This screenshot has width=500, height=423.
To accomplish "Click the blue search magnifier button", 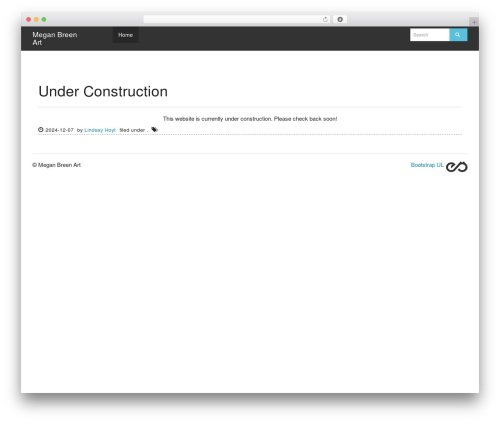I will point(458,35).
